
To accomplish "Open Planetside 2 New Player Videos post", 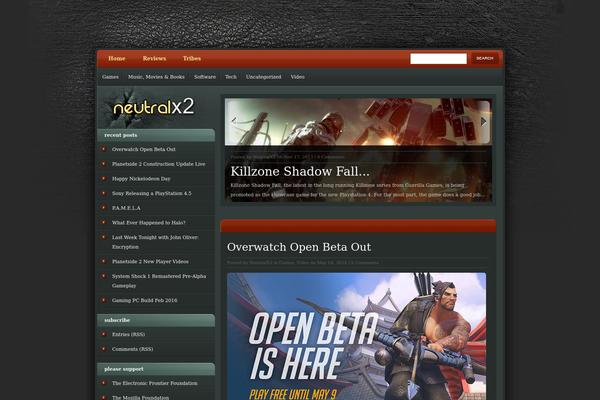I will (150, 262).
